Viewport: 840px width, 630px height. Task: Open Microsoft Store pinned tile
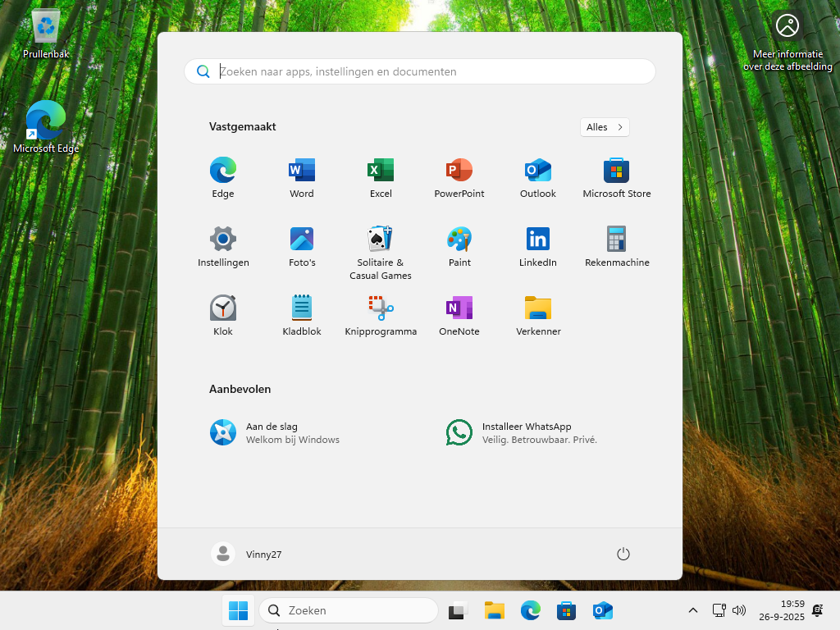coord(617,178)
